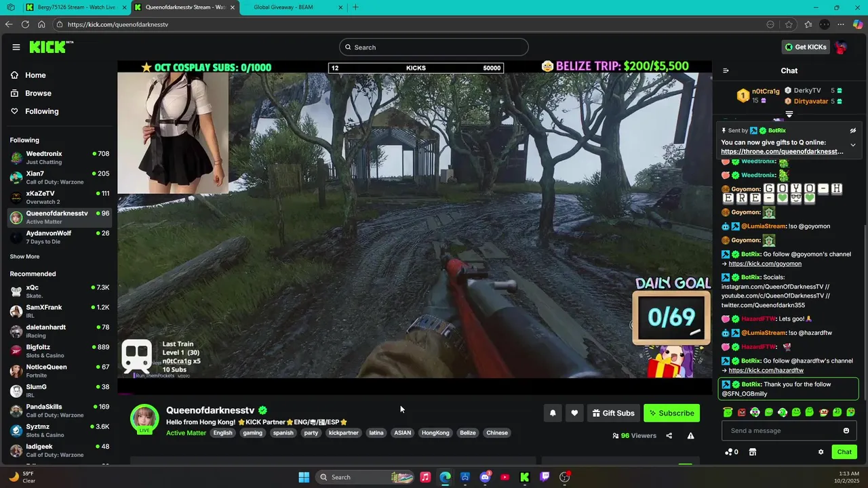The image size is (868, 488).
Task: Open Apple Music from taskbar
Action: (x=425, y=477)
